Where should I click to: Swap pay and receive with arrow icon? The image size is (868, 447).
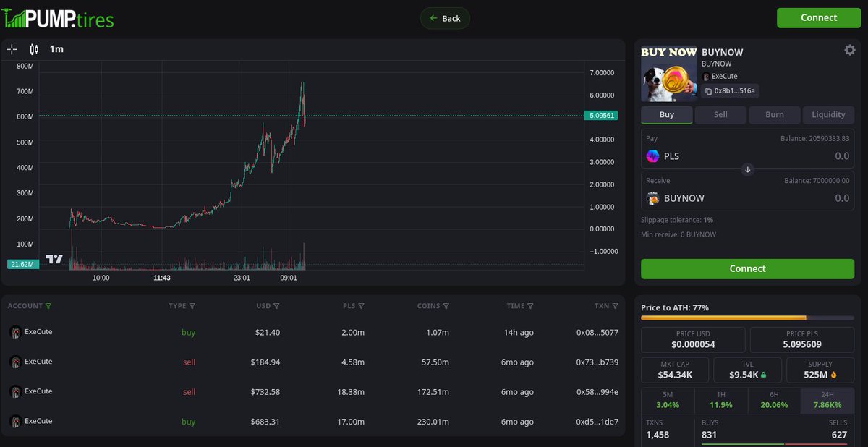pos(748,169)
